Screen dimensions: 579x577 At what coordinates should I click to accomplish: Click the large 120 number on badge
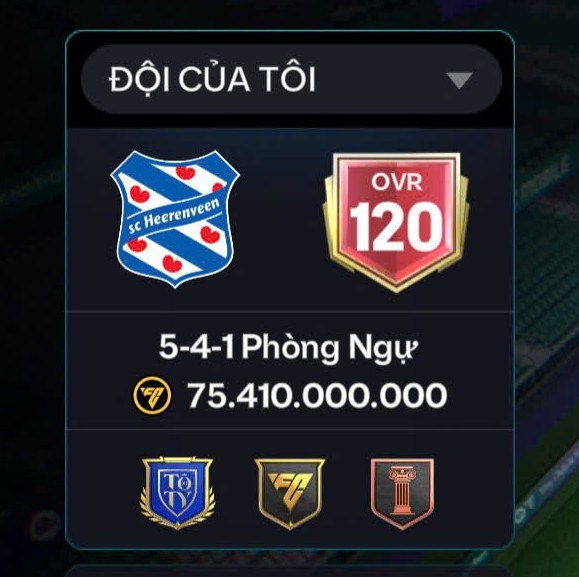click(x=396, y=227)
